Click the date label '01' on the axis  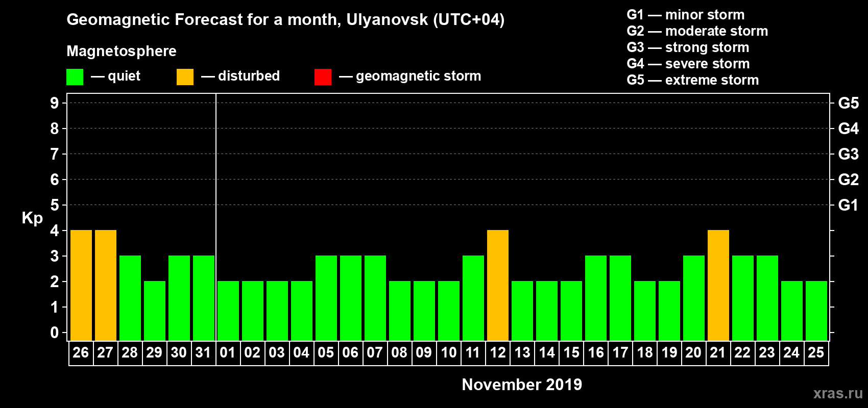pos(228,353)
